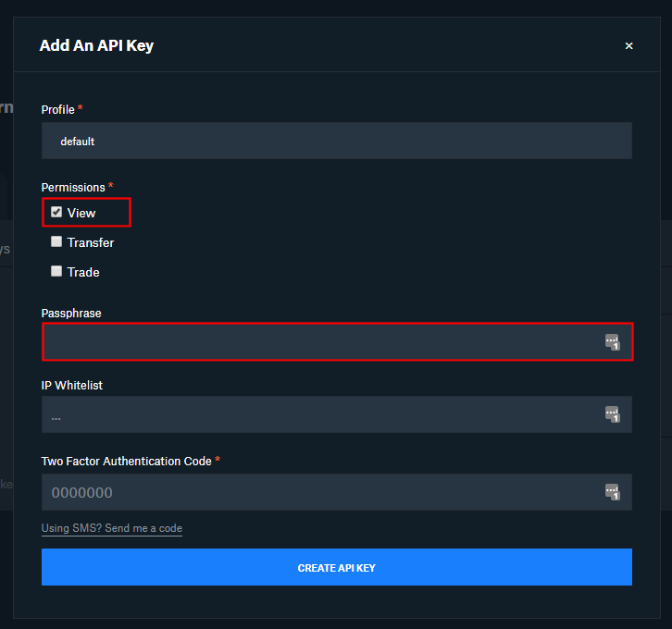Viewport: 672px width, 629px height.
Task: Select the Two Factor Authentication Code input
Action: coord(319,492)
